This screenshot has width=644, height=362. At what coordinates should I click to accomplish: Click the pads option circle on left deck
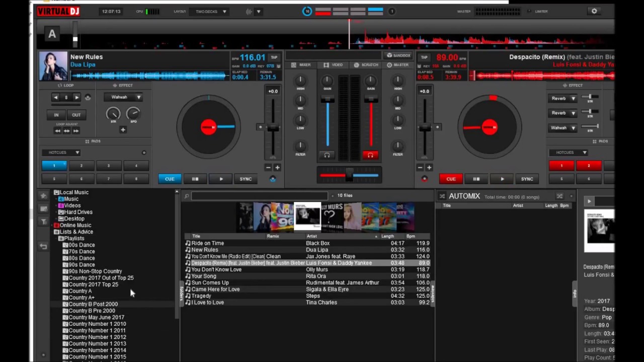(x=144, y=152)
